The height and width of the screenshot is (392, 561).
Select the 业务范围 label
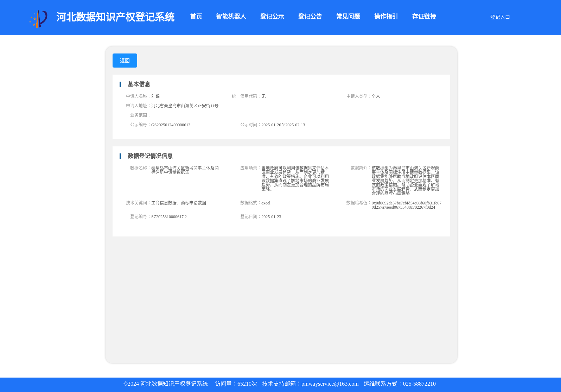tap(140, 115)
